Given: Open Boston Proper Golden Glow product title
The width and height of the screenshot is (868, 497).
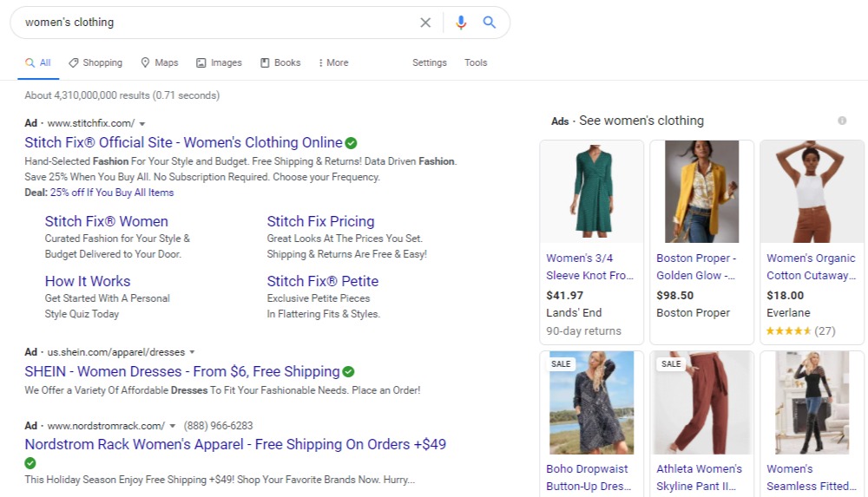Looking at the screenshot, I should coord(696,267).
